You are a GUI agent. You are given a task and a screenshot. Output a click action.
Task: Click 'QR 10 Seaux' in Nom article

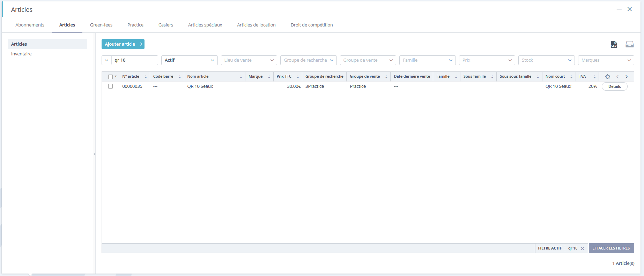[200, 86]
